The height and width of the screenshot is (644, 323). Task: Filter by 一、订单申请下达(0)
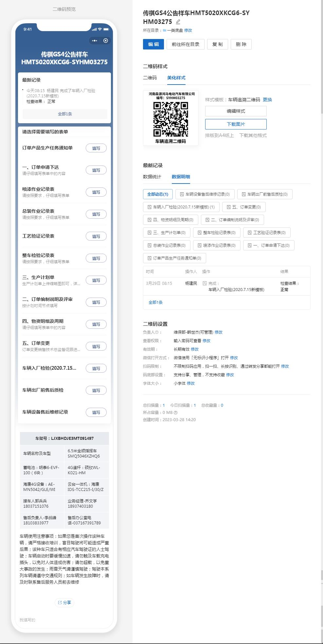tap(269, 245)
